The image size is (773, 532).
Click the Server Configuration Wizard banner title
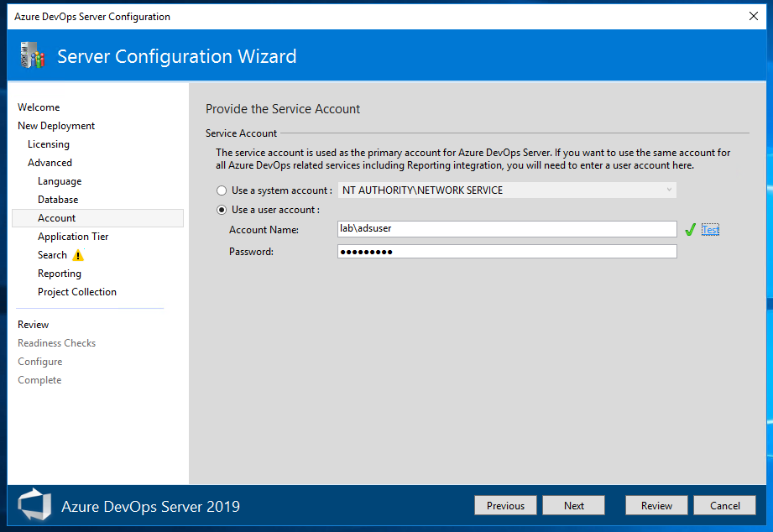click(177, 56)
